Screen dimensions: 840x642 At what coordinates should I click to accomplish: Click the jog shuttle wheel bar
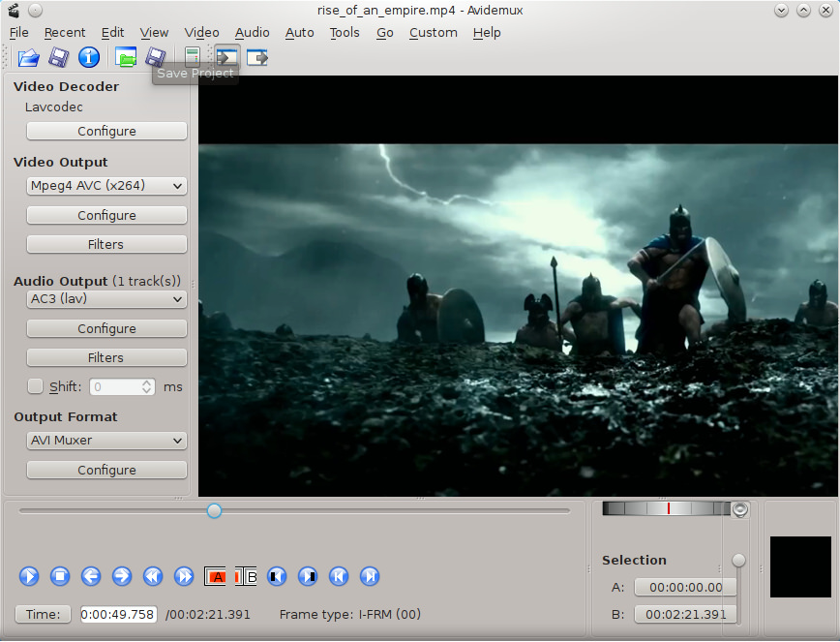[667, 508]
